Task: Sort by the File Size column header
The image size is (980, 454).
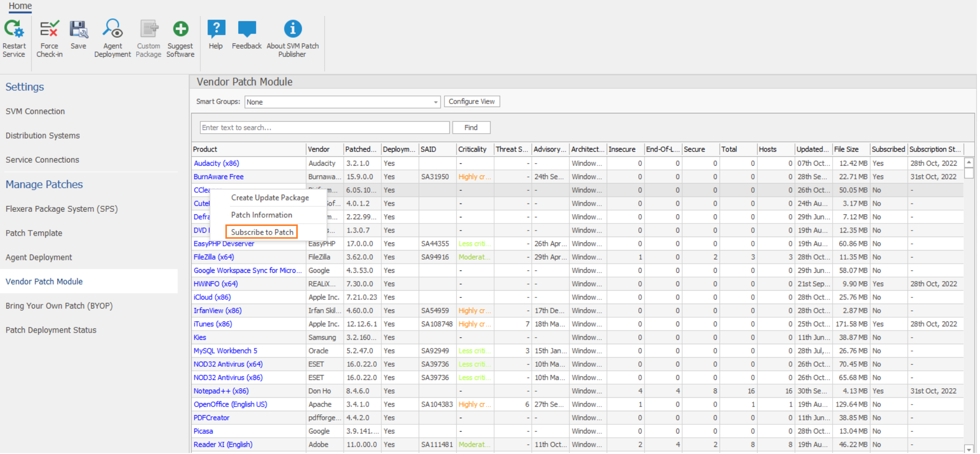Action: 851,149
